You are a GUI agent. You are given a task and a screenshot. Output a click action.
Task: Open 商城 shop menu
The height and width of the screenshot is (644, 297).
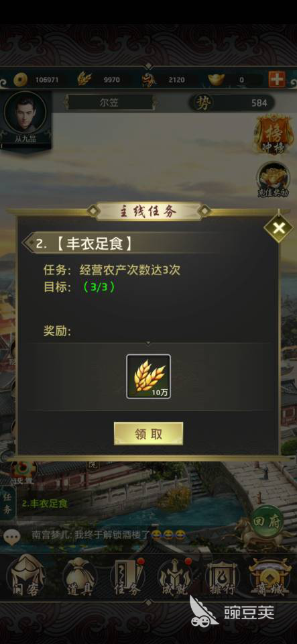point(270,576)
